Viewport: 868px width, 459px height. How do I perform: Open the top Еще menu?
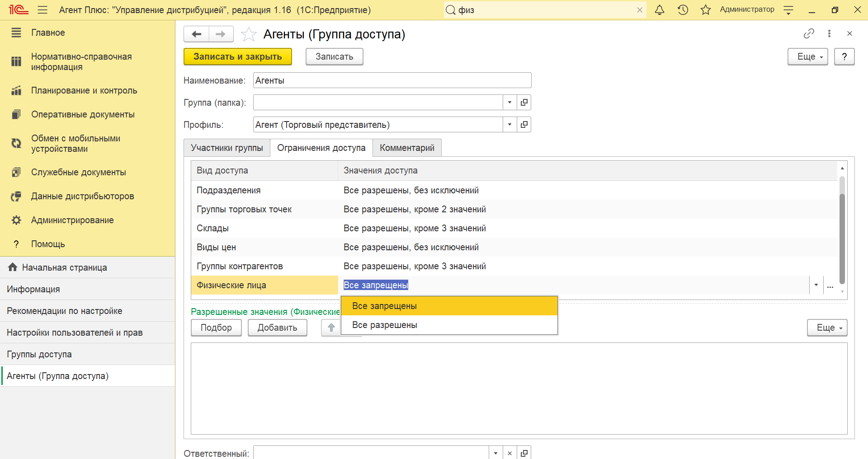807,57
